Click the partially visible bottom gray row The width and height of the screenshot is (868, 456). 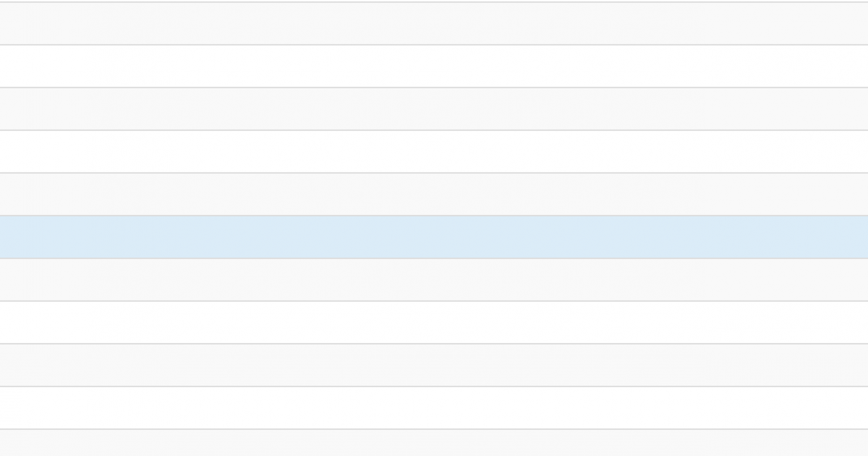click(x=434, y=443)
